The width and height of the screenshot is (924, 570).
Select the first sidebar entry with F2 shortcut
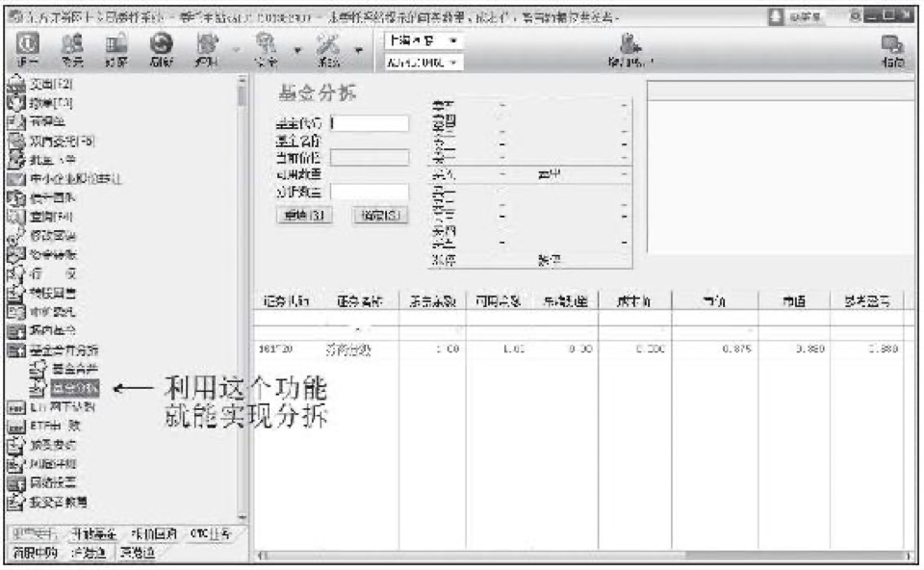click(51, 85)
